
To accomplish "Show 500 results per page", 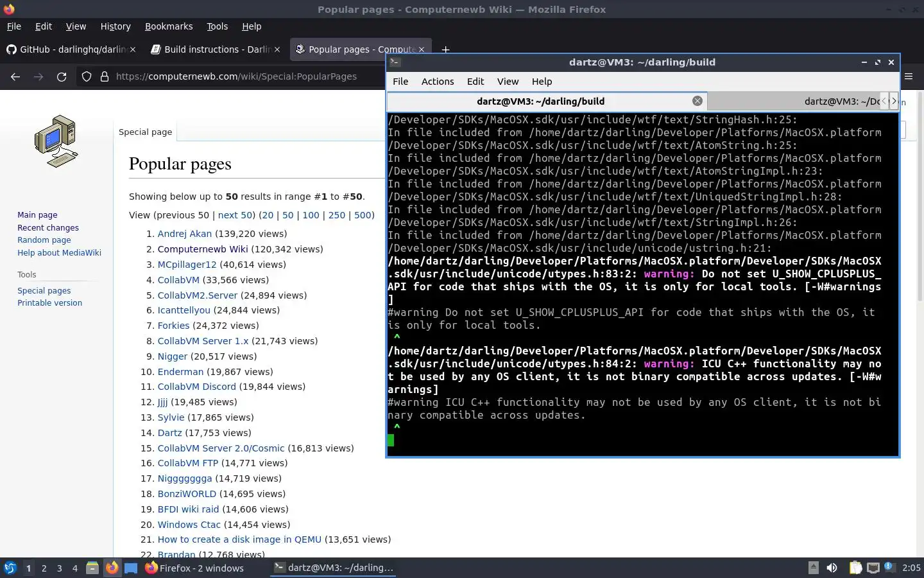I will point(363,215).
